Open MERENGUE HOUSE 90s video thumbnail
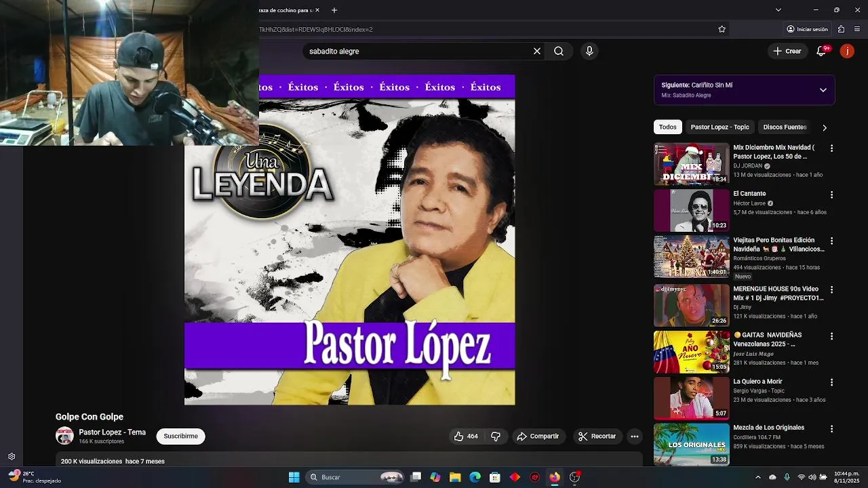868x488 pixels. click(692, 305)
